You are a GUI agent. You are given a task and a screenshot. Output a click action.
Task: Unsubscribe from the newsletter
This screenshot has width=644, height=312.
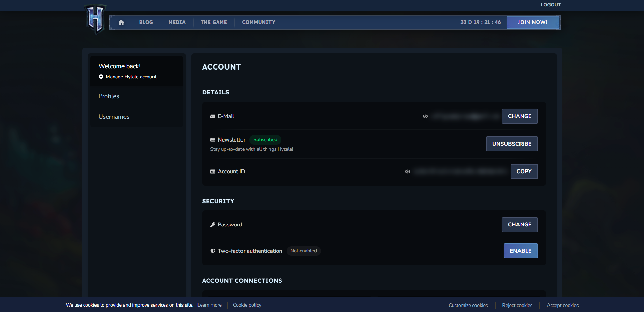click(x=511, y=144)
